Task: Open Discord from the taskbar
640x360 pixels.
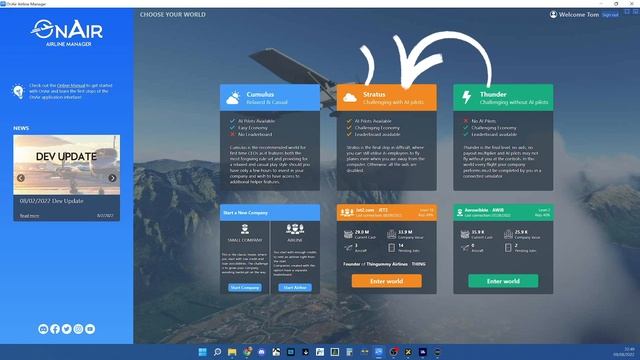Action: pos(262,352)
